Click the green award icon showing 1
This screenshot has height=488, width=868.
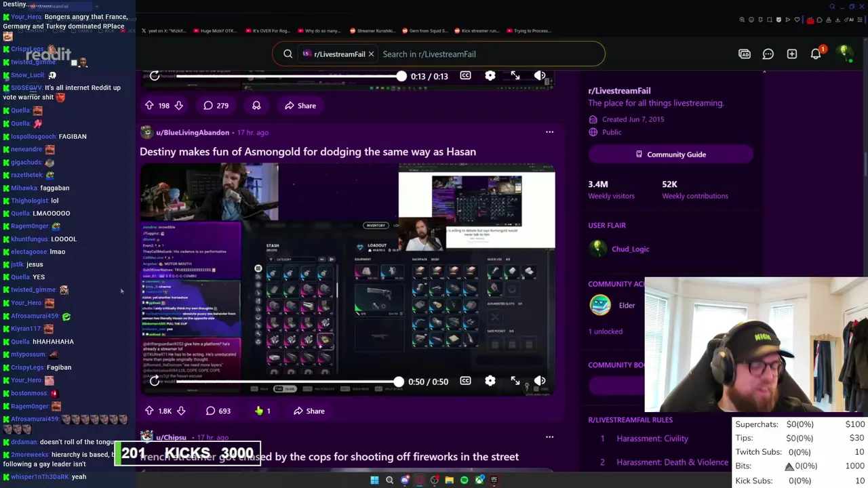coord(262,411)
